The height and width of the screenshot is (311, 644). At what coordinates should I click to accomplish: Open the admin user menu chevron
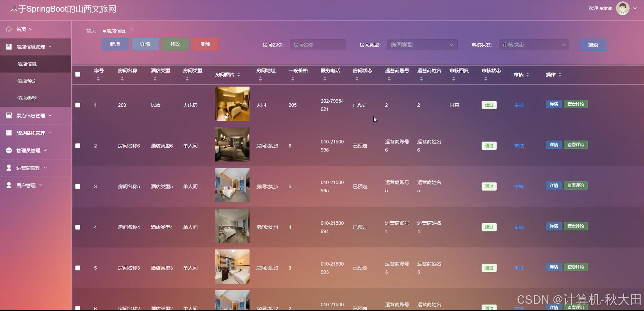(x=635, y=9)
